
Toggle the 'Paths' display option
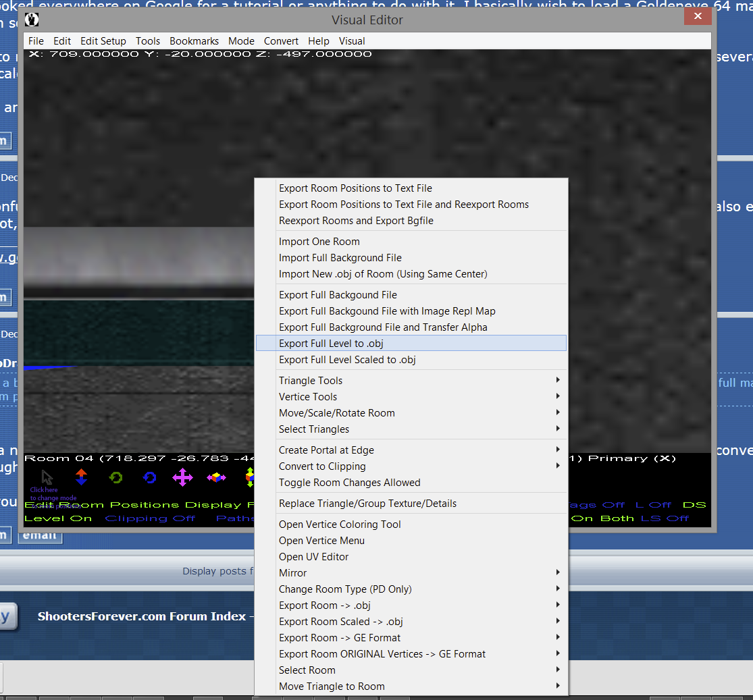(235, 518)
